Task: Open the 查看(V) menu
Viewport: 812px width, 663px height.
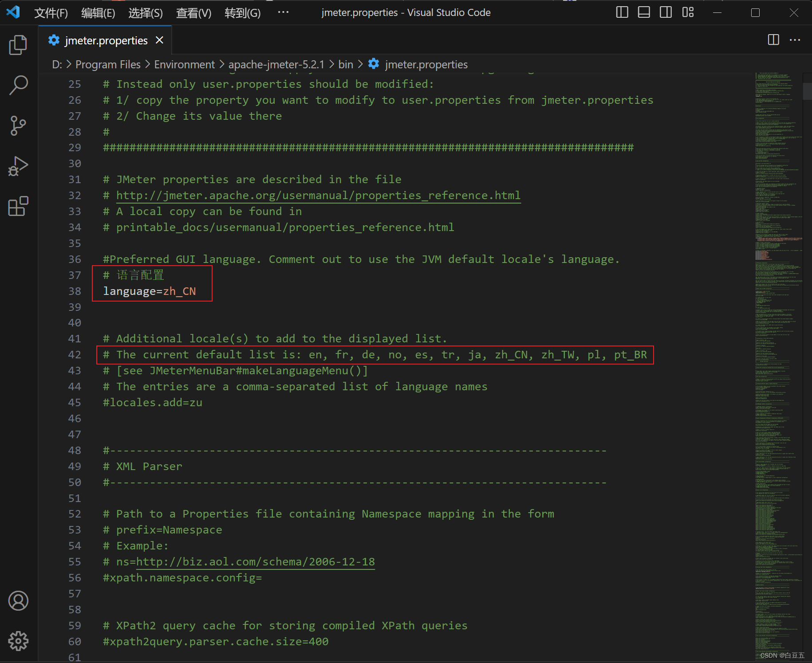Action: pyautogui.click(x=193, y=13)
